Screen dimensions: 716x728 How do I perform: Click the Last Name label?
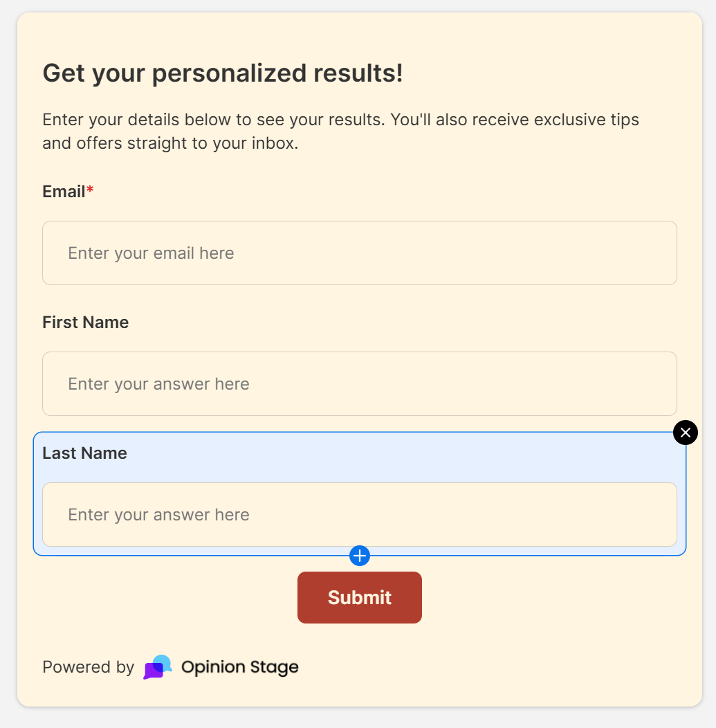[x=84, y=453]
